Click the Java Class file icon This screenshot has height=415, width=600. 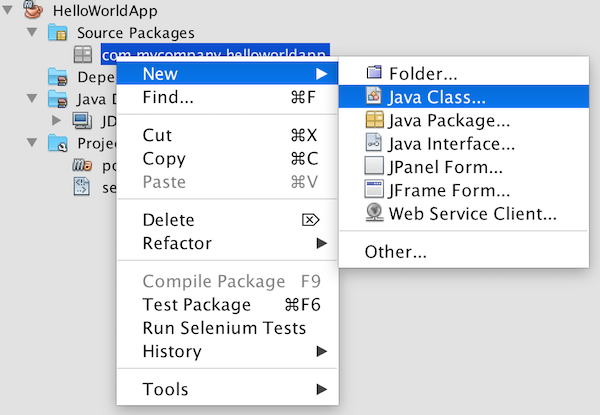point(374,97)
